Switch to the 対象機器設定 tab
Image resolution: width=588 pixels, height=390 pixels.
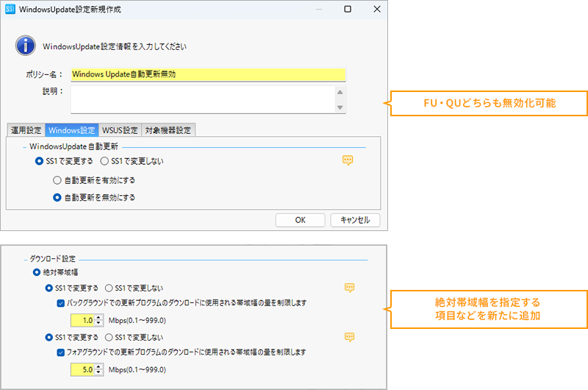pos(168,130)
